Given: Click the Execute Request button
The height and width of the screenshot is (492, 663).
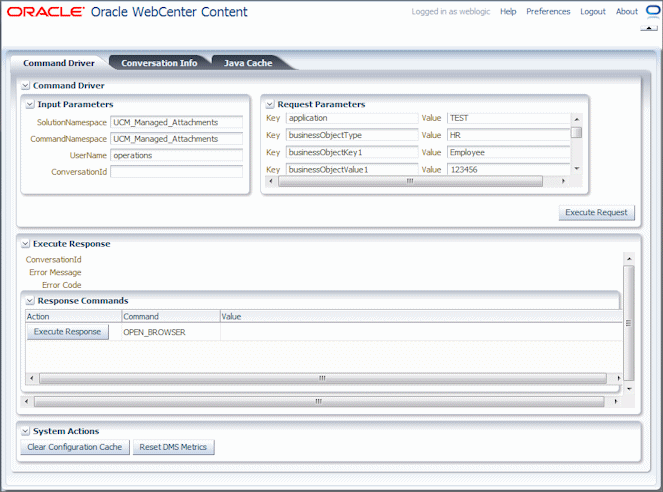Looking at the screenshot, I should 597,213.
